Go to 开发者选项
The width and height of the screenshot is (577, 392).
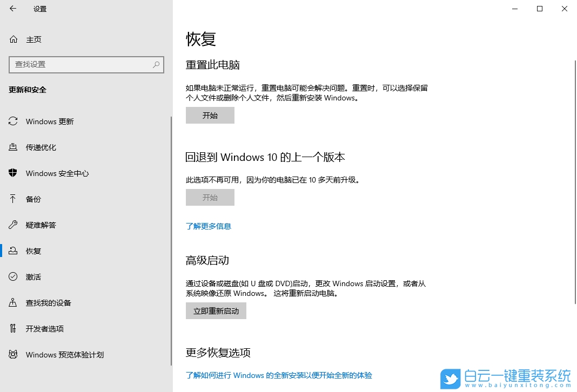coord(46,328)
